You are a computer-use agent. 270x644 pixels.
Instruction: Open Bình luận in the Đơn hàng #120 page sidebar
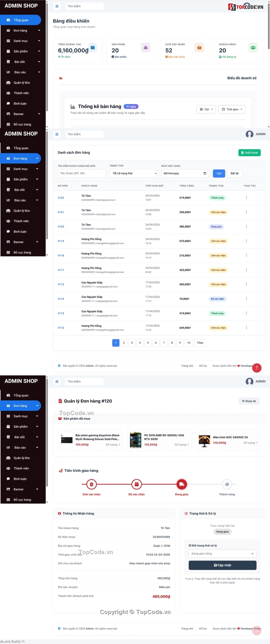[x=20, y=479]
